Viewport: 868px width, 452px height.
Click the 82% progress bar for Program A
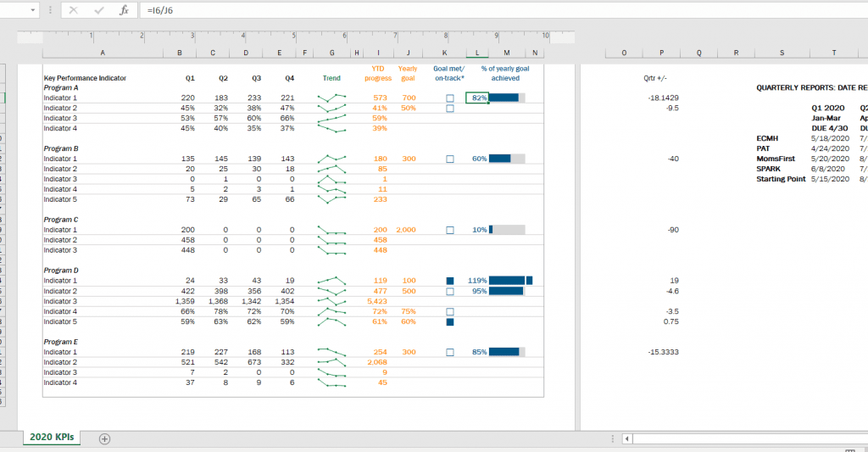click(x=507, y=98)
